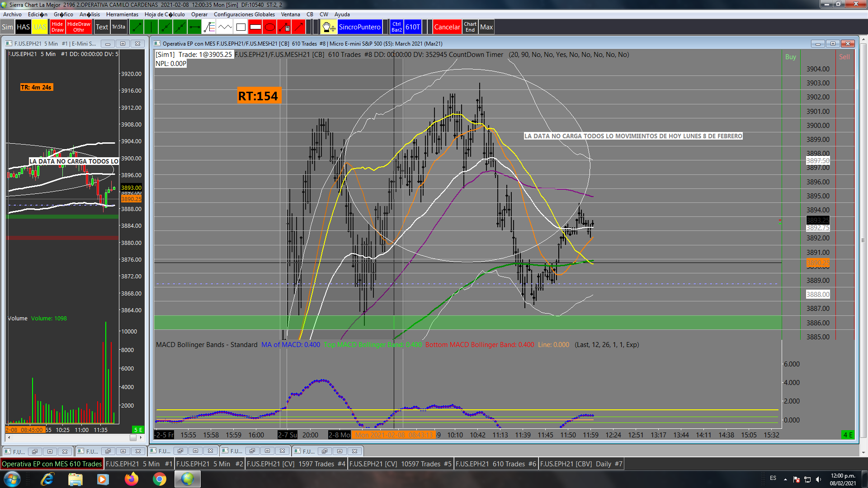Viewport: 868px width, 488px height.
Task: Toggle HideDraw Othr drawings button
Action: (x=79, y=27)
